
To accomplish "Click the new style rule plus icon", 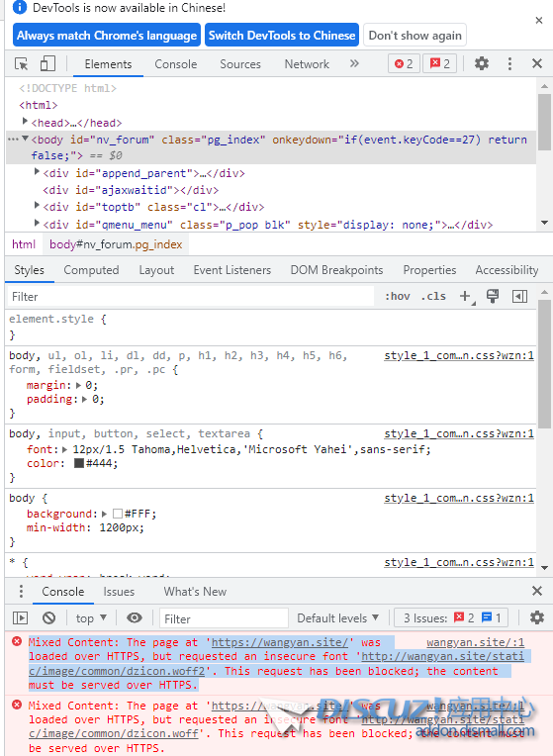I will click(x=466, y=296).
